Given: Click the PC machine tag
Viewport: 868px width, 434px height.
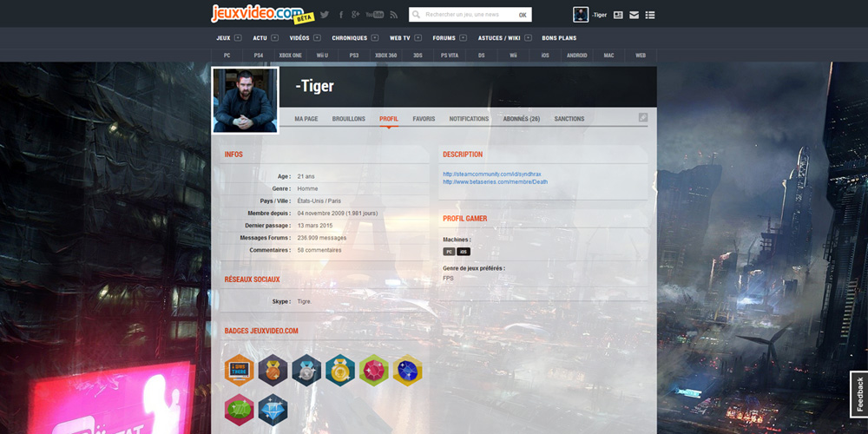Looking at the screenshot, I should 449,252.
